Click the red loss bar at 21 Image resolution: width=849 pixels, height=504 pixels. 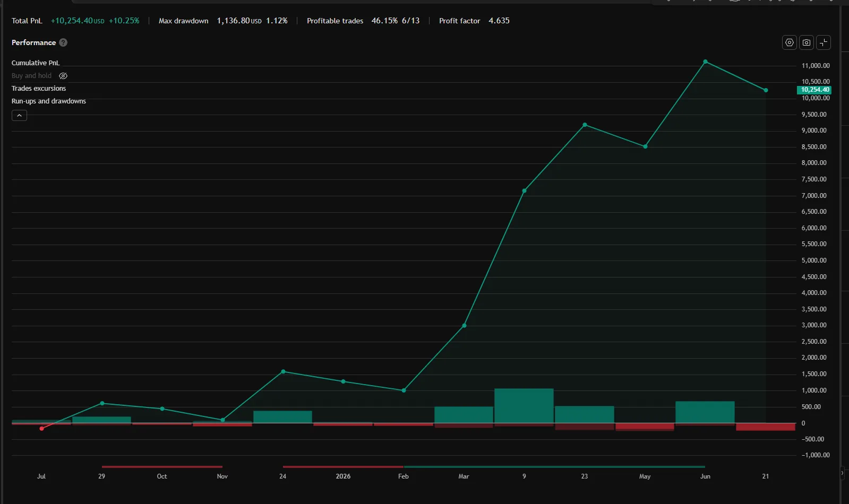(766, 427)
